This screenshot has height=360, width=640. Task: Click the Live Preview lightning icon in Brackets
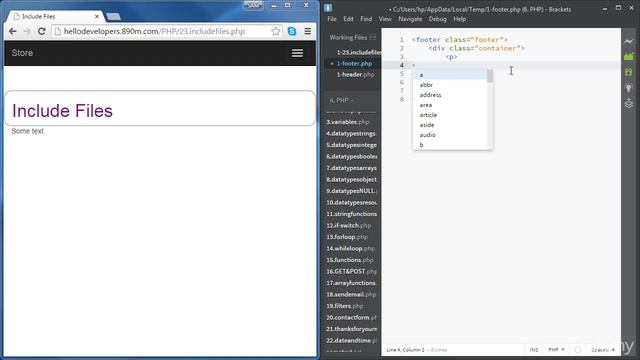[x=629, y=41]
